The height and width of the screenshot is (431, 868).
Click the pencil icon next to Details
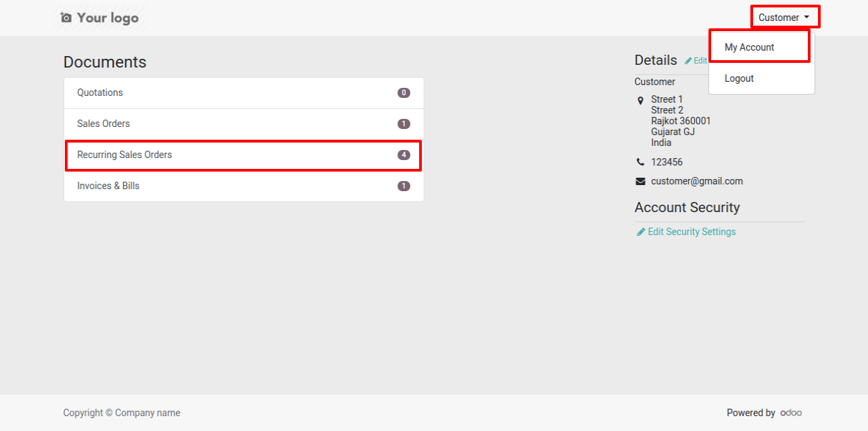coord(688,61)
